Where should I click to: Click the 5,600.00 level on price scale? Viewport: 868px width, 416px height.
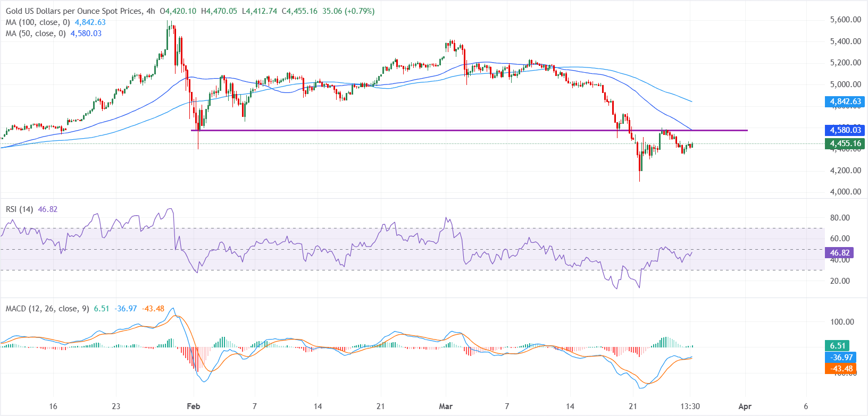(x=845, y=20)
